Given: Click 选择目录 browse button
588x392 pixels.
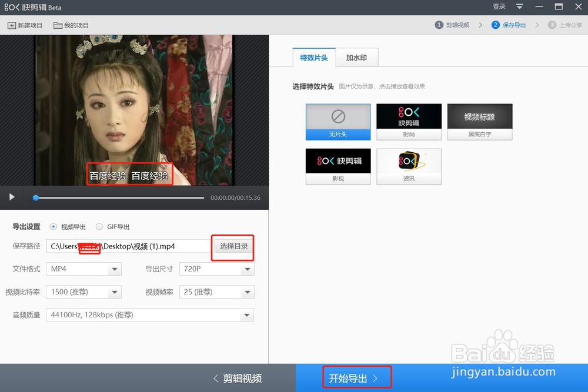Looking at the screenshot, I should pyautogui.click(x=233, y=246).
